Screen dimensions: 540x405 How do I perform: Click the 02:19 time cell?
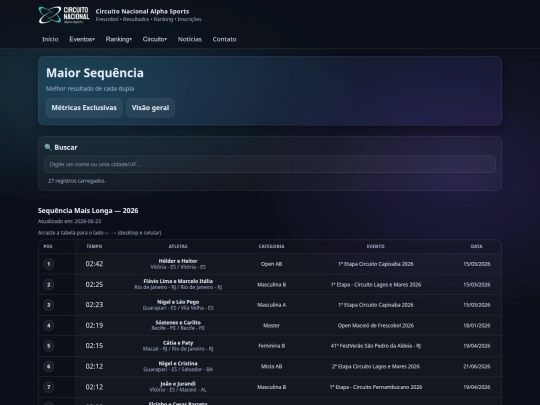tap(94, 325)
